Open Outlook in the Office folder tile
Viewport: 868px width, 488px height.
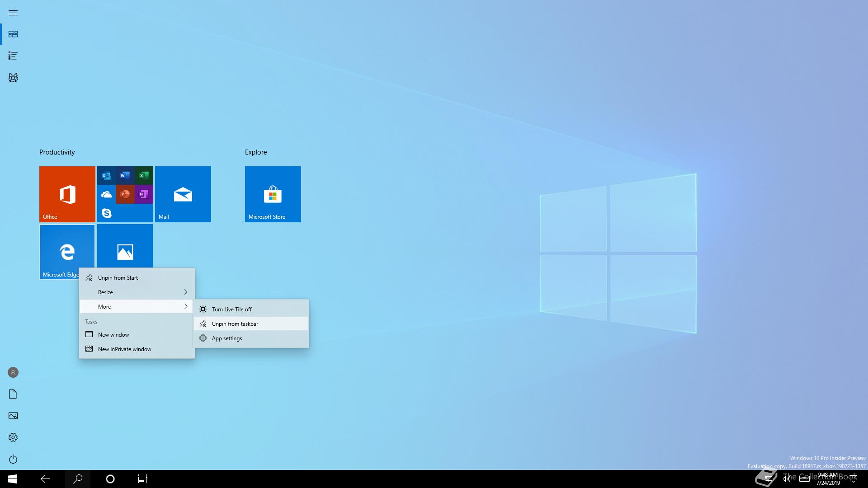coord(106,175)
